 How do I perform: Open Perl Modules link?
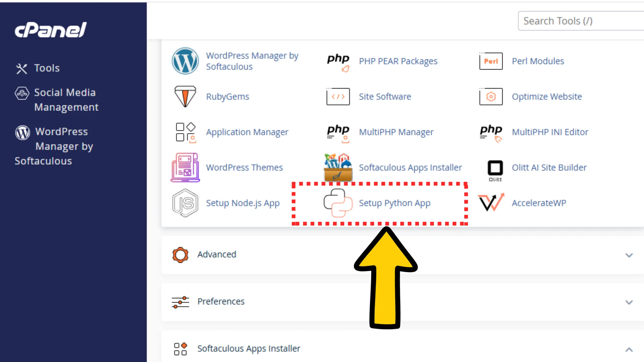pos(538,61)
